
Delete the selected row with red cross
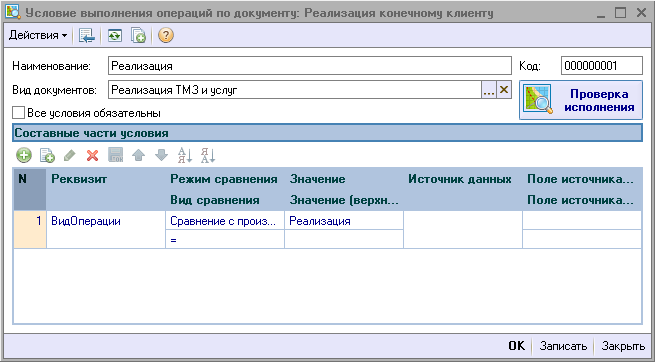click(92, 156)
